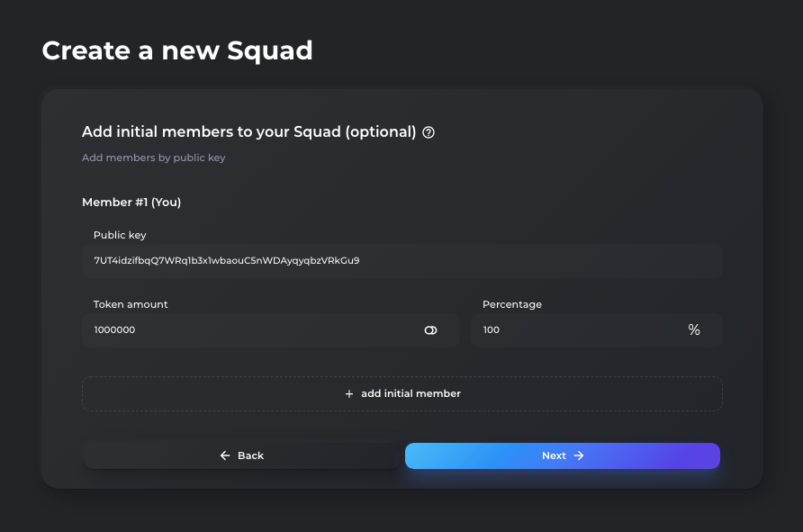This screenshot has width=803, height=532.
Task: Click the right arrow icon beside Next
Action: click(x=579, y=455)
